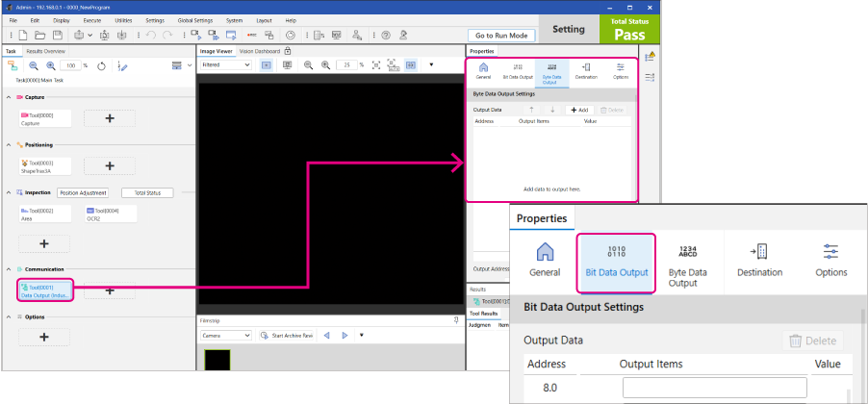Toggle the Vision Dashboard lock icon
The image size is (868, 404).
coord(288,51)
